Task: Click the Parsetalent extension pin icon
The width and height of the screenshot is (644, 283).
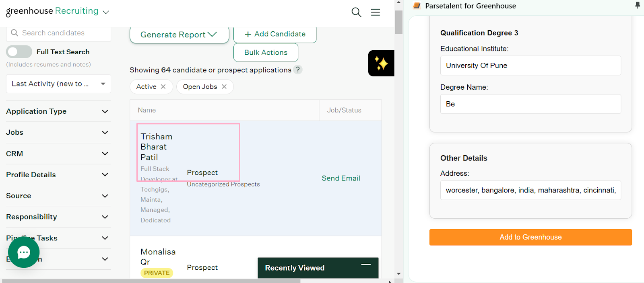Action: click(x=638, y=5)
